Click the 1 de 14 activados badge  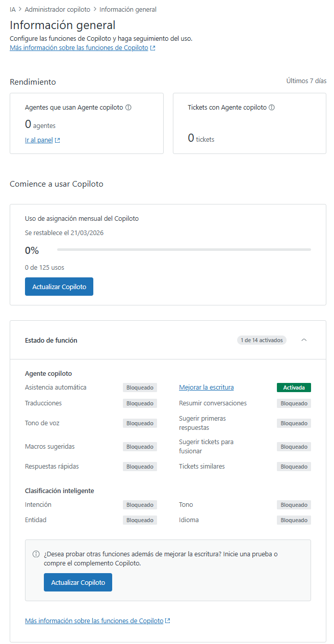pos(262,340)
